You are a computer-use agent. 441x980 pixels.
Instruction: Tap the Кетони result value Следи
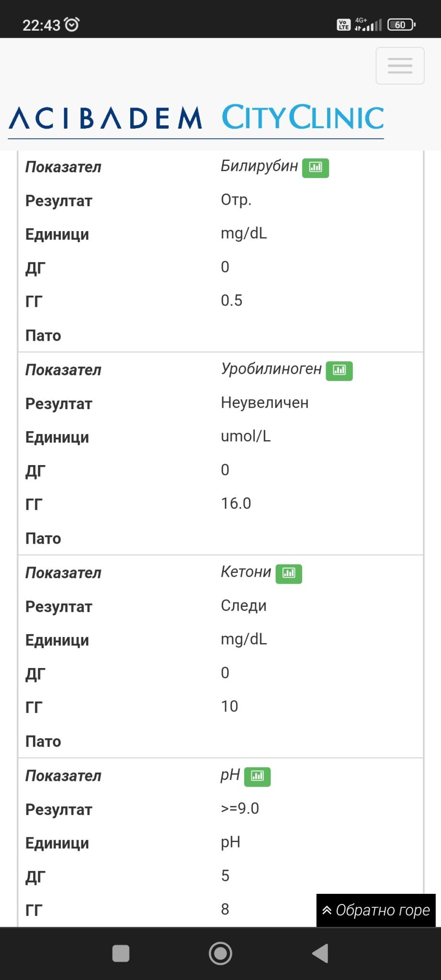click(243, 606)
